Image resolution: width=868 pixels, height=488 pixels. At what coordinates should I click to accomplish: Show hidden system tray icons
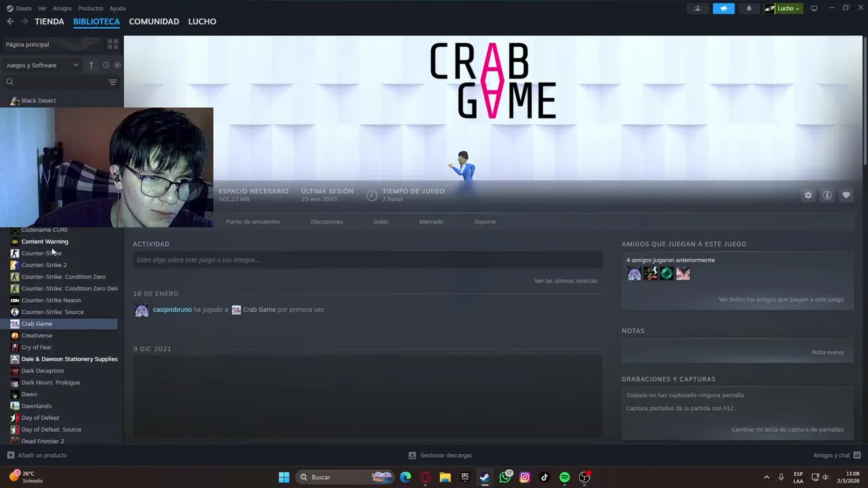pyautogui.click(x=766, y=477)
